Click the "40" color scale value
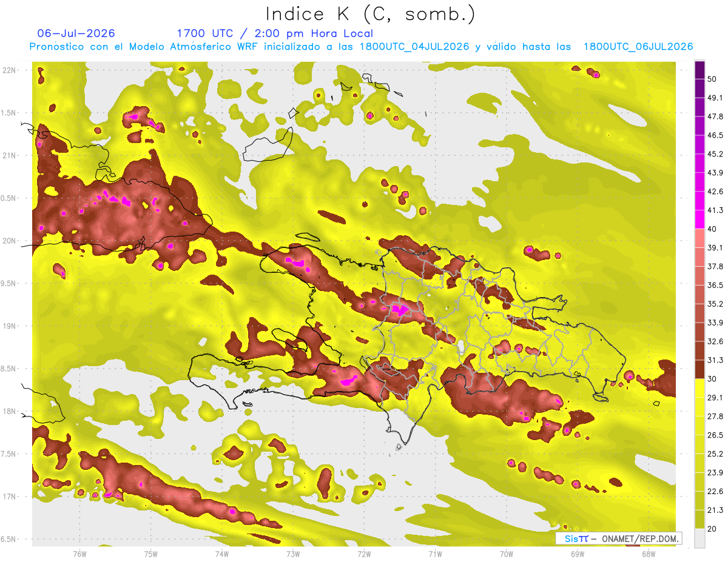 (x=712, y=229)
